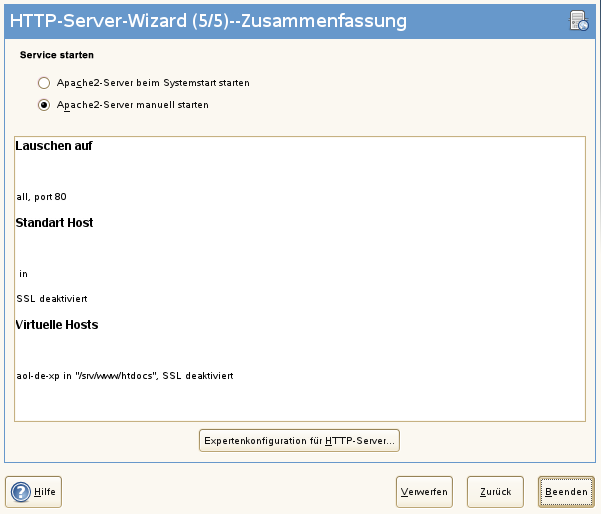Click the 'all, port 80' summary line
This screenshot has height=514, width=601.
pos(41,196)
